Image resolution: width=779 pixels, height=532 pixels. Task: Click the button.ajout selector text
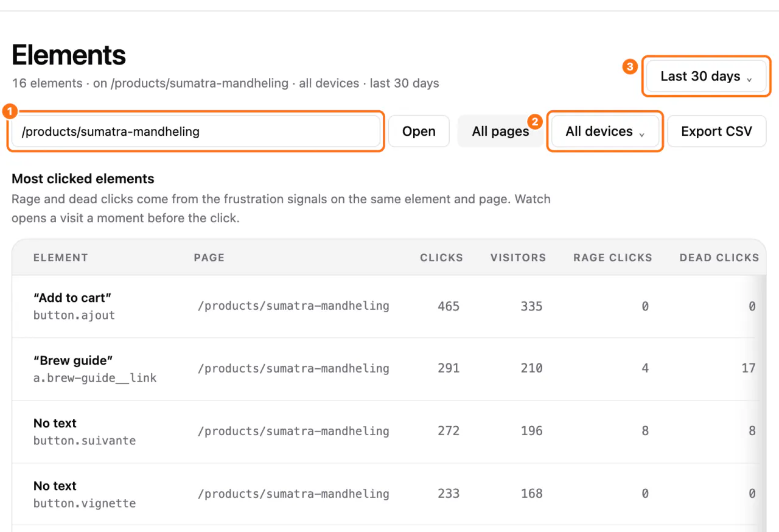(74, 315)
